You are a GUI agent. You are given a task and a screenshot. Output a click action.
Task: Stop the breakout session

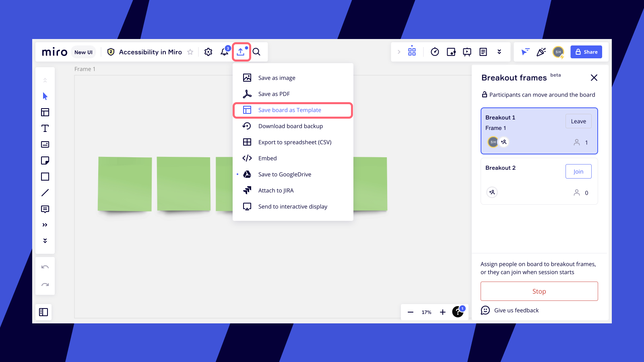point(539,291)
